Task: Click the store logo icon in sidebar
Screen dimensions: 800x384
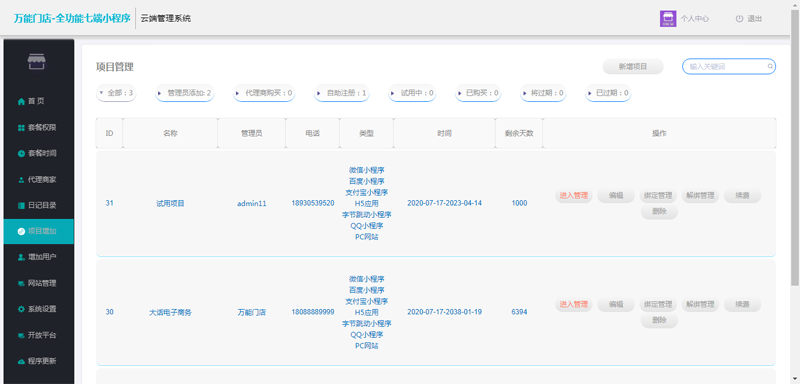Action: (x=36, y=62)
